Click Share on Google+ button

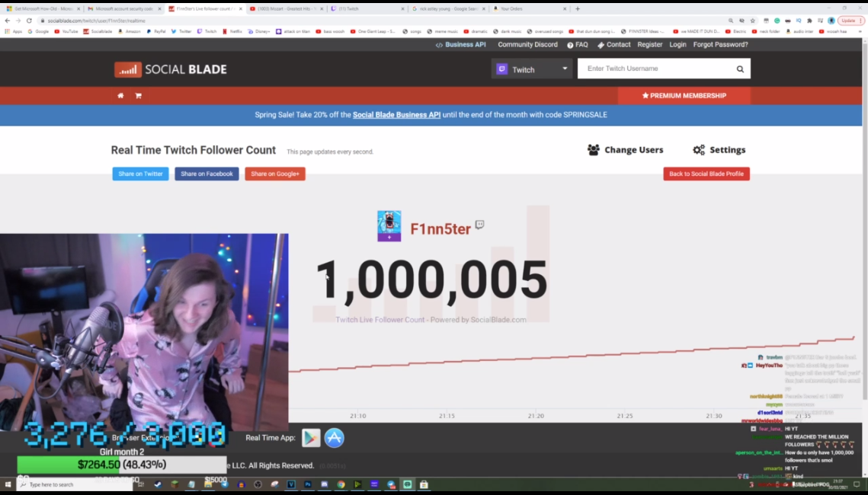(275, 174)
